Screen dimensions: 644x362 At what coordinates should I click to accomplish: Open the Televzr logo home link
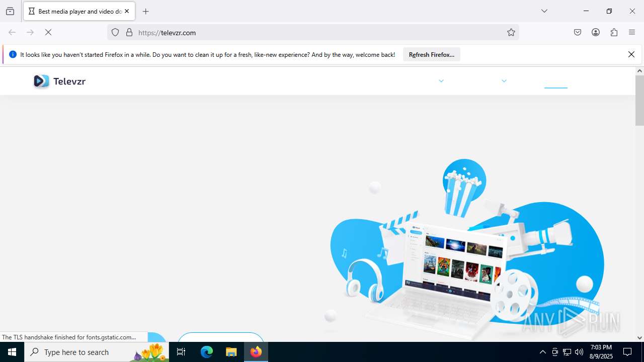click(59, 81)
